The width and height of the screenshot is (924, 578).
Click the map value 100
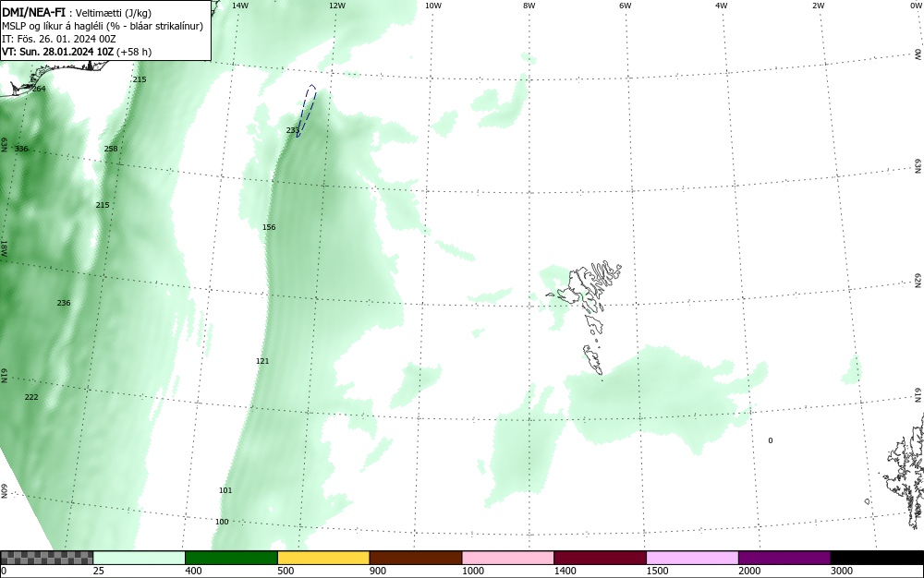[x=222, y=522]
